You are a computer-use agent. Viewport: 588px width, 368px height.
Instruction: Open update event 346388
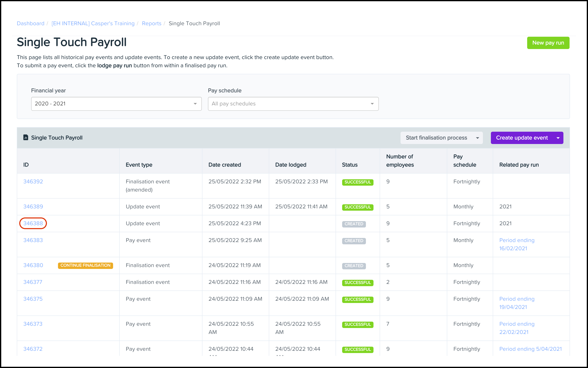(x=33, y=223)
